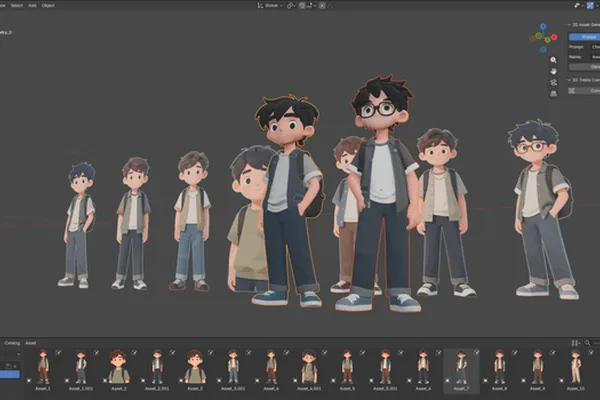
Task: Click the edit icon above Asset_1 thumbnail
Action: pyautogui.click(x=58, y=352)
